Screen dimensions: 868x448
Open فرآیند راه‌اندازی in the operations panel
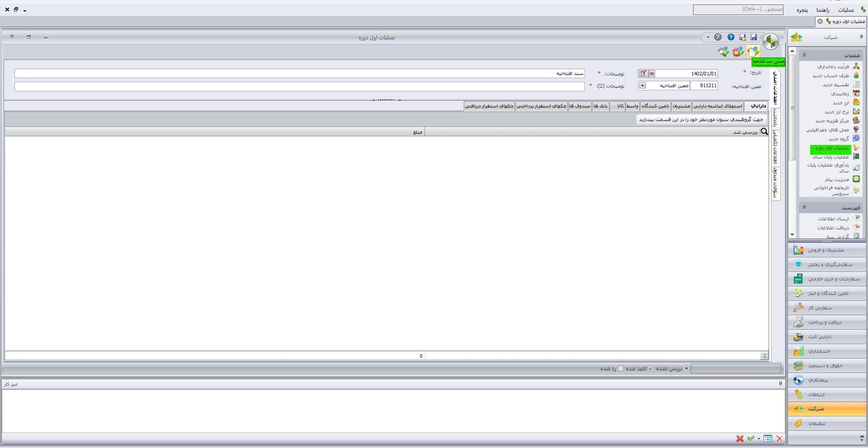click(833, 66)
